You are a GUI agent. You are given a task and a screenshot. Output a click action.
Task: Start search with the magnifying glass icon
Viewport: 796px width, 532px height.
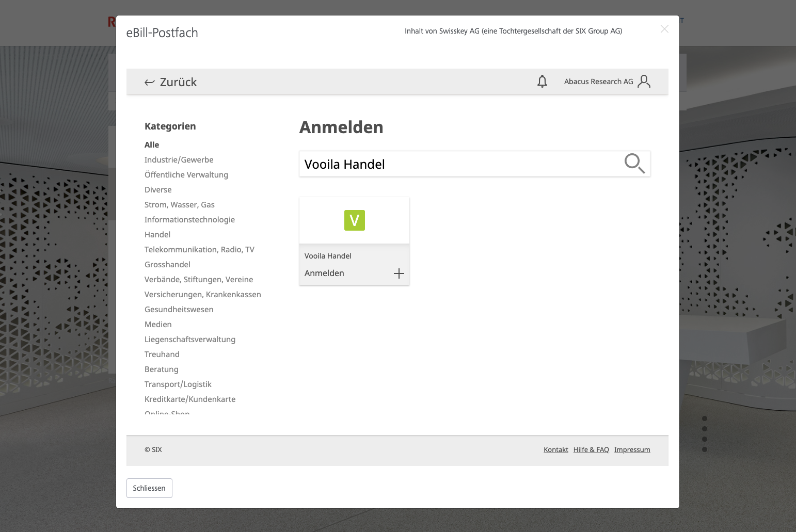pos(634,164)
